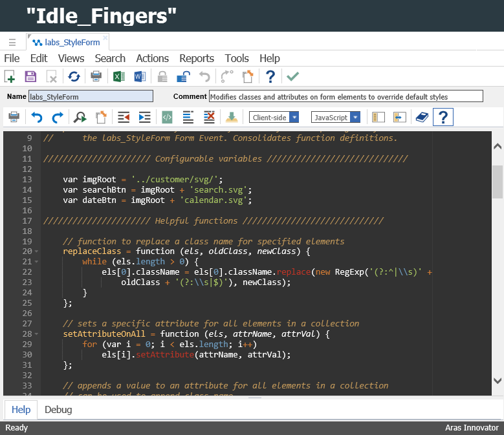The height and width of the screenshot is (435, 504).
Task: Click the Refresh icon in top toolbar
Action: tap(74, 77)
